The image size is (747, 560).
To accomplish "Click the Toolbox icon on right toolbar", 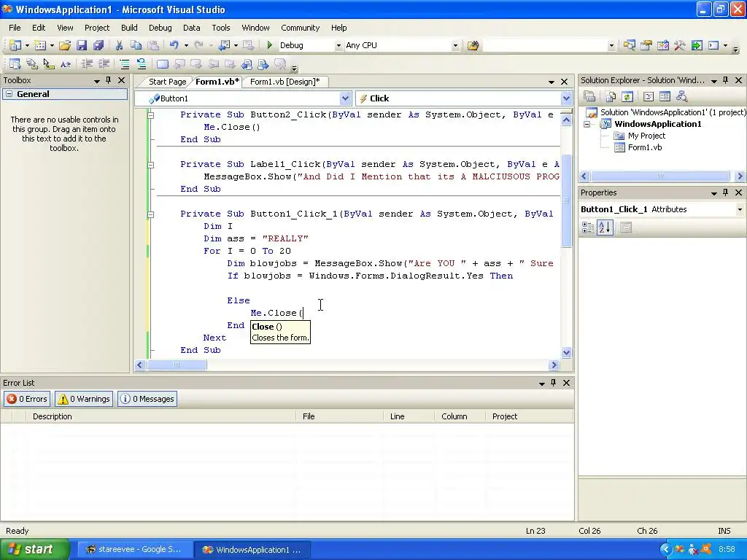I will pyautogui.click(x=679, y=45).
